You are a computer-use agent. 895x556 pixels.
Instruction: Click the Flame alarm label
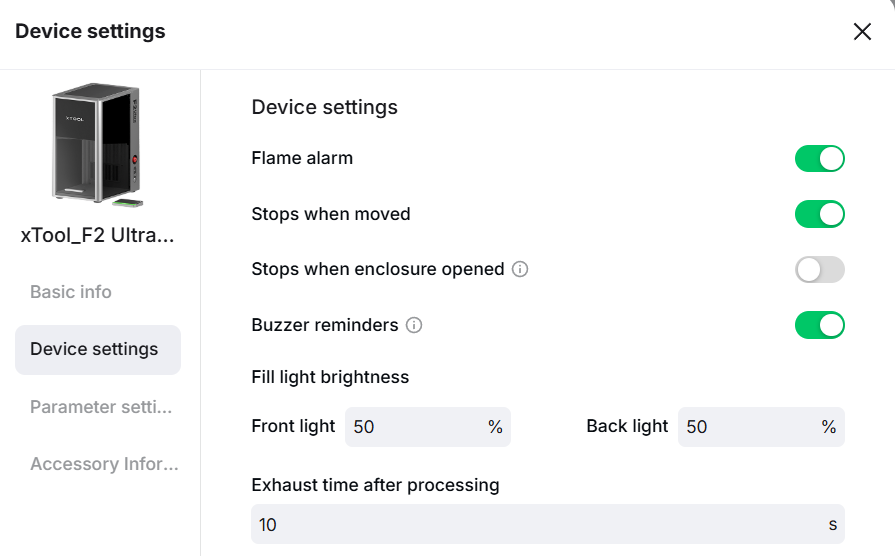(302, 158)
